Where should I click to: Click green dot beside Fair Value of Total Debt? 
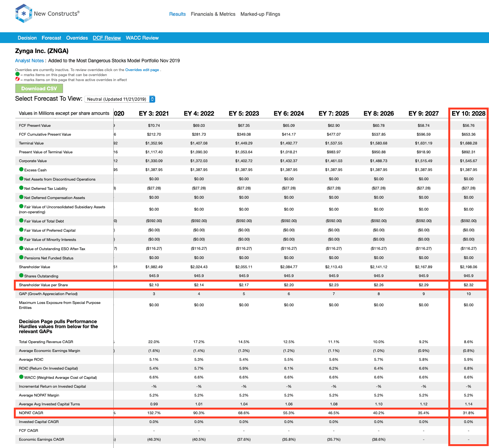(x=22, y=221)
